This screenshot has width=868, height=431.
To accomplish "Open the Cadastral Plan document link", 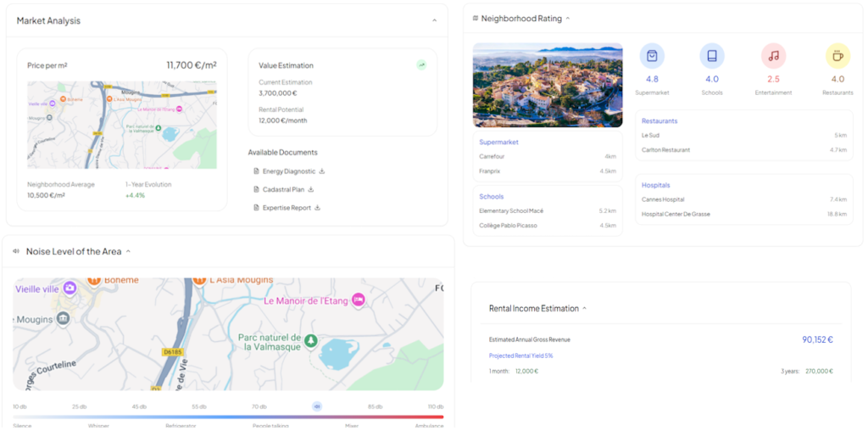I will pyautogui.click(x=283, y=189).
